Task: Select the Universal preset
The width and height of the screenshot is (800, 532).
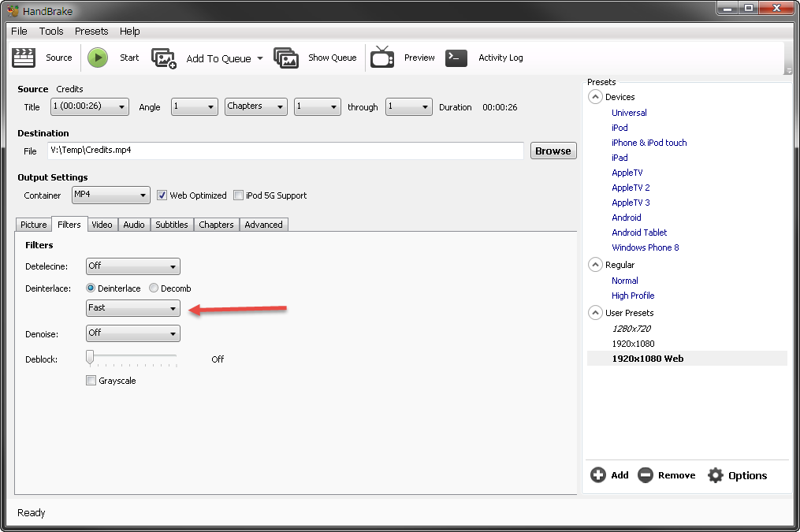Action: 629,113
